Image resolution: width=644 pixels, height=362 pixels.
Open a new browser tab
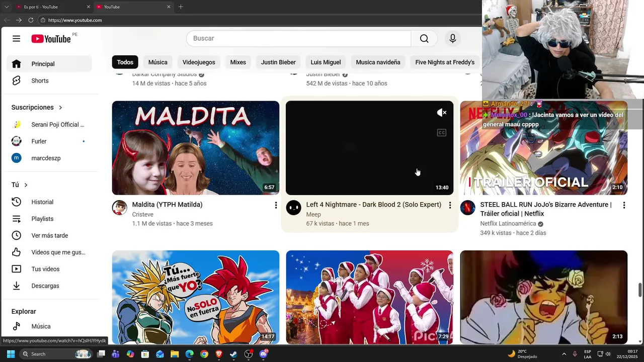click(x=181, y=7)
